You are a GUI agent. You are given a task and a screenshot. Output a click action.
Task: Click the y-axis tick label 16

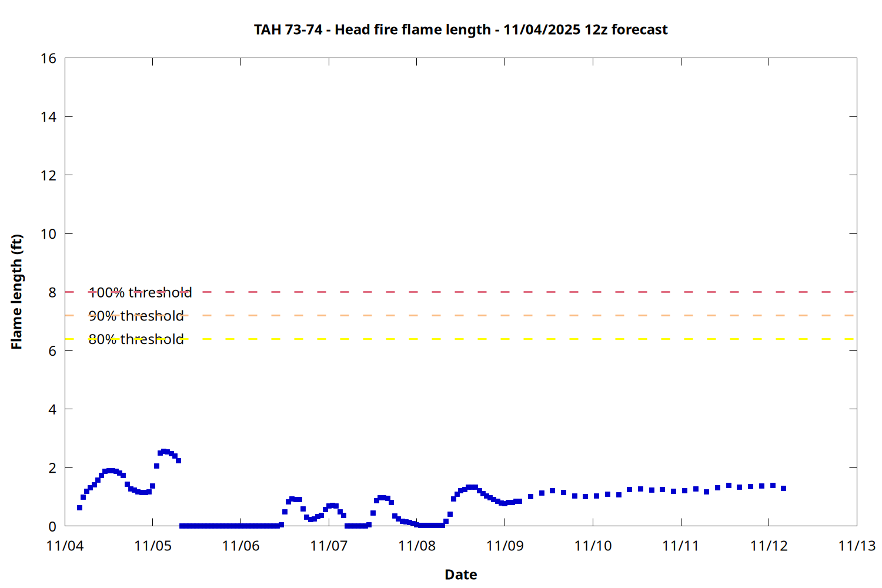[x=48, y=58]
